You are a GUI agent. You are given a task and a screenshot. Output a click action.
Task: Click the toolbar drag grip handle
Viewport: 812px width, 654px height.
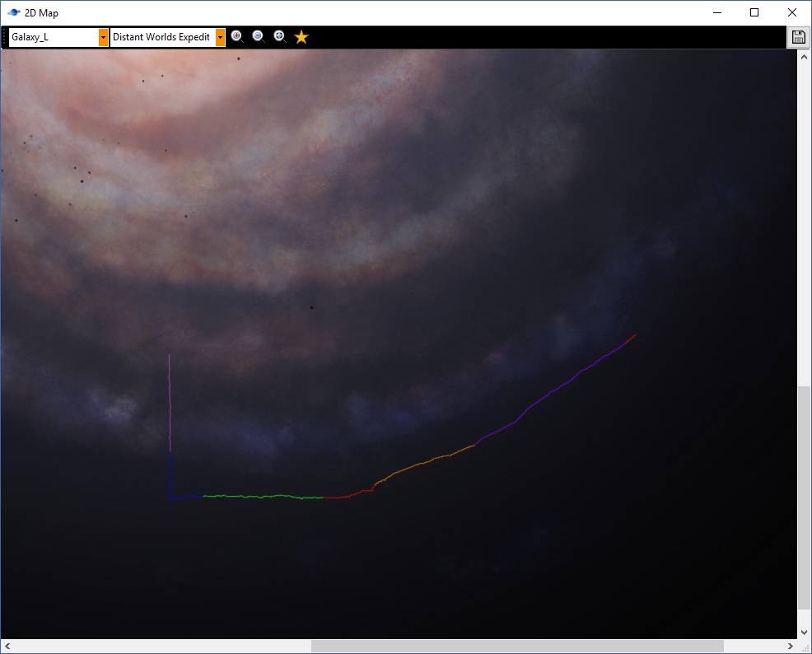pyautogui.click(x=5, y=37)
